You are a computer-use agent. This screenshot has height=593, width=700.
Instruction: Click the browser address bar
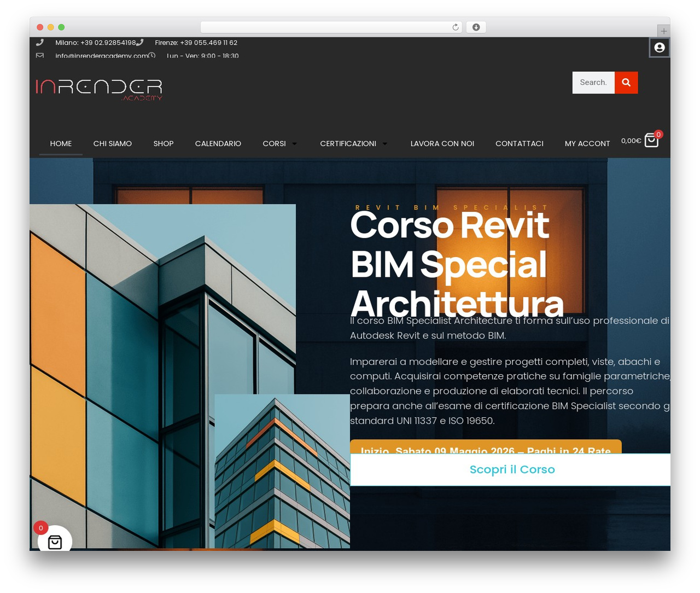[331, 27]
